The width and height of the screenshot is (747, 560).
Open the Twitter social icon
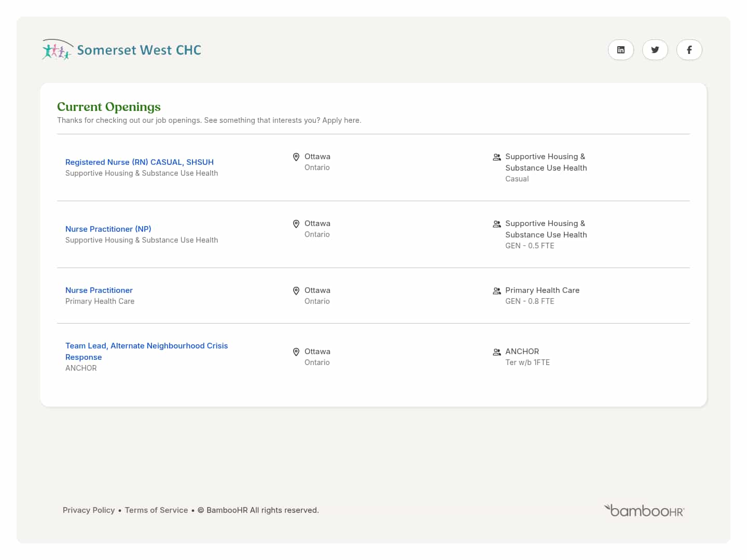tap(655, 50)
